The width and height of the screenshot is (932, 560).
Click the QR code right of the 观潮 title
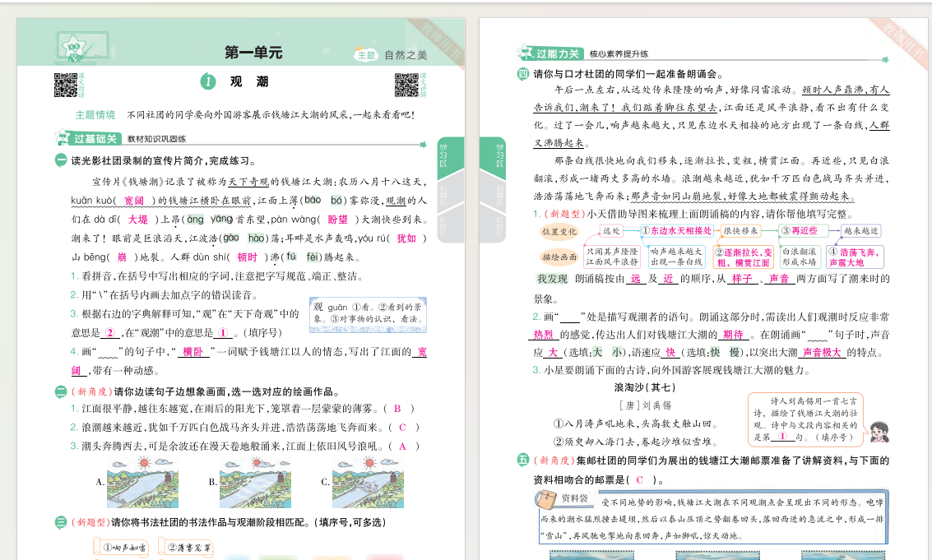point(406,85)
